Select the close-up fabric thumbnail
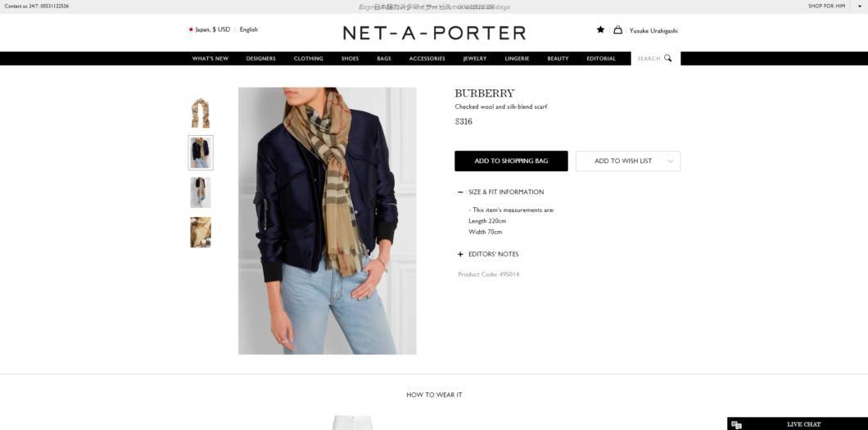This screenshot has height=430, width=868. (201, 232)
